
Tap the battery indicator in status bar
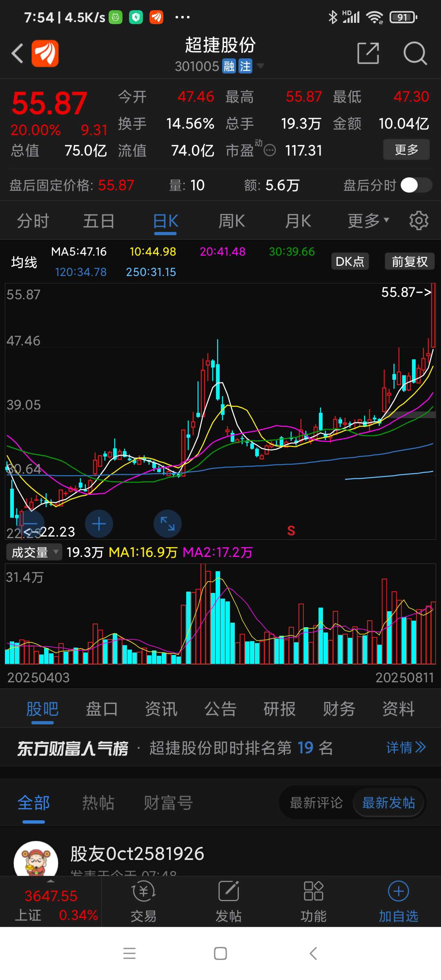pyautogui.click(x=403, y=17)
